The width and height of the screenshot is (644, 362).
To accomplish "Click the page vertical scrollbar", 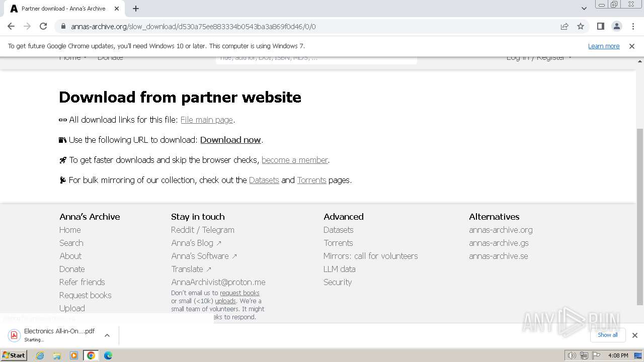I will 640,216.
